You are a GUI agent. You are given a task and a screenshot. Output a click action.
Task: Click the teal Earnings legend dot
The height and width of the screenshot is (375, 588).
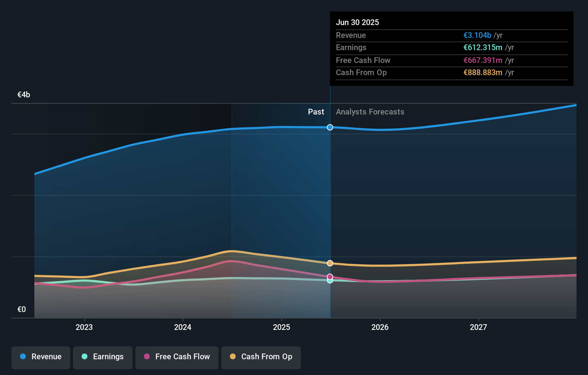(84, 357)
